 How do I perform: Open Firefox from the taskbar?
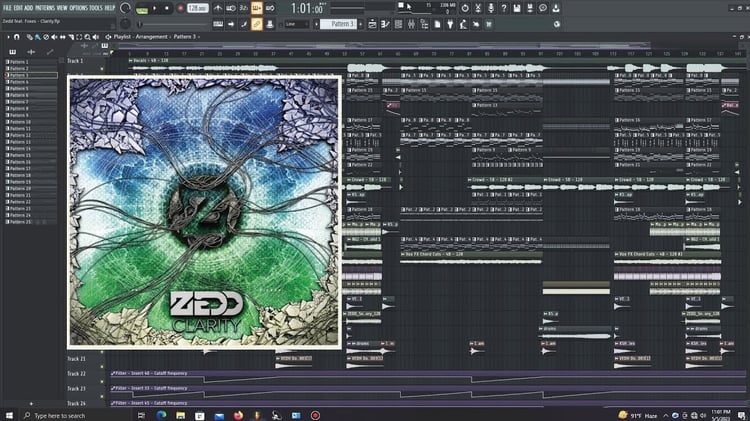point(238,415)
